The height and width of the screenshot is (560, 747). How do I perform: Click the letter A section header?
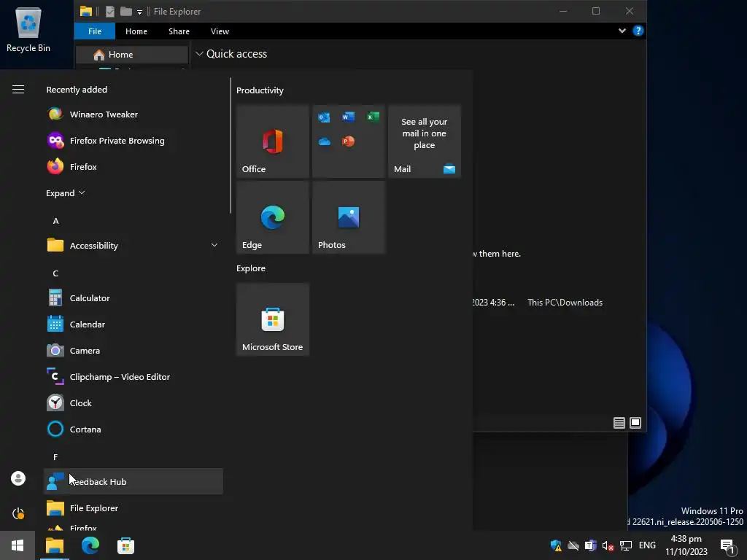click(55, 221)
